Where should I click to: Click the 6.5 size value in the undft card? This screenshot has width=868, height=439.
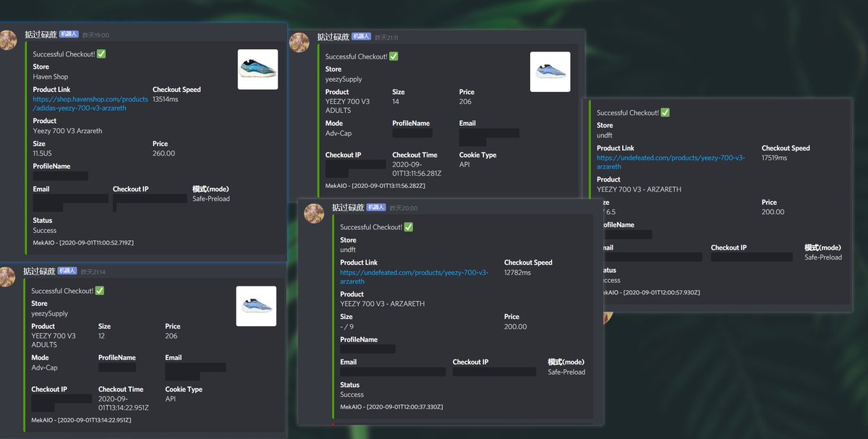611,212
